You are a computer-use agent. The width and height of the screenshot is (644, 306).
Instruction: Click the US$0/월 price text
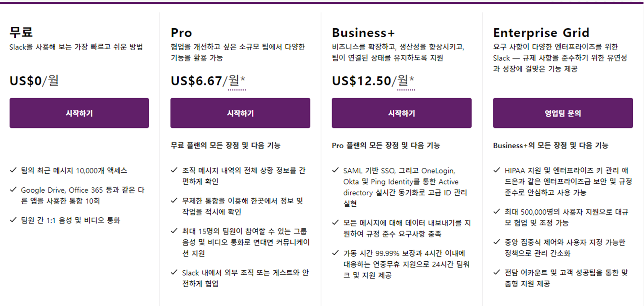pyautogui.click(x=34, y=81)
